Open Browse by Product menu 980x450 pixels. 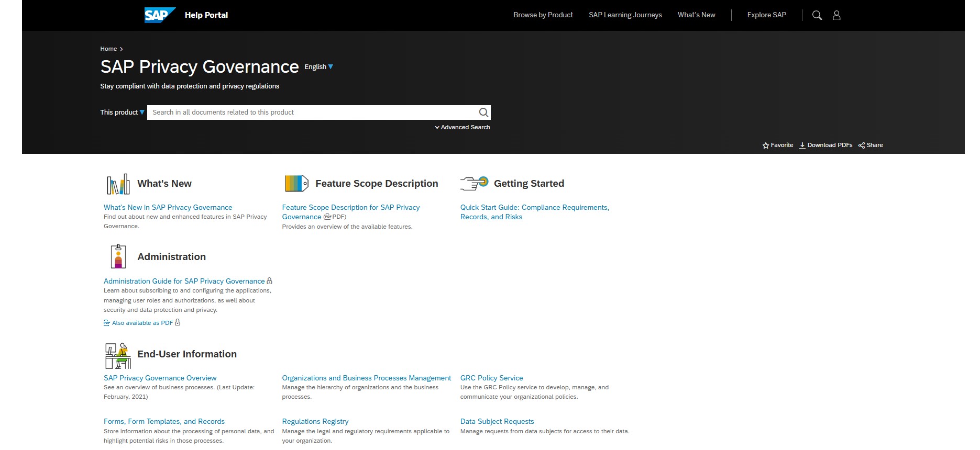(543, 15)
